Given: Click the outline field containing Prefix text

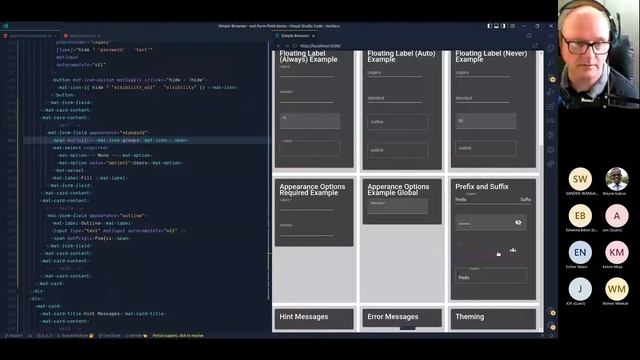Looking at the screenshot, I should pyautogui.click(x=491, y=276).
